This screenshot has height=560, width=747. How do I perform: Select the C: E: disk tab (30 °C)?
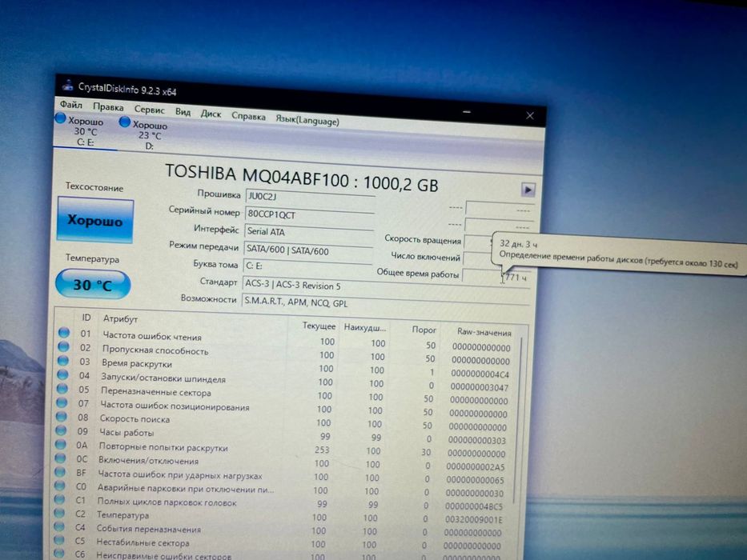pyautogui.click(x=85, y=131)
